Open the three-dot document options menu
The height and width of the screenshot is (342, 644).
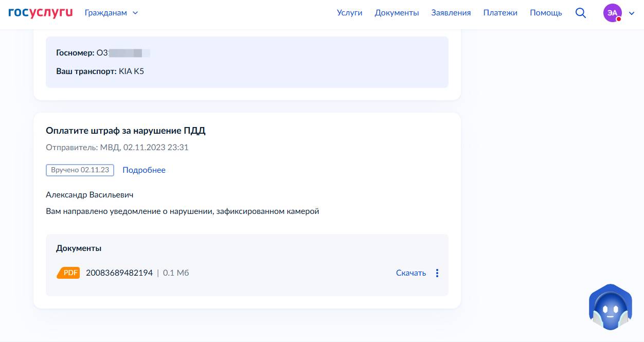click(x=437, y=273)
